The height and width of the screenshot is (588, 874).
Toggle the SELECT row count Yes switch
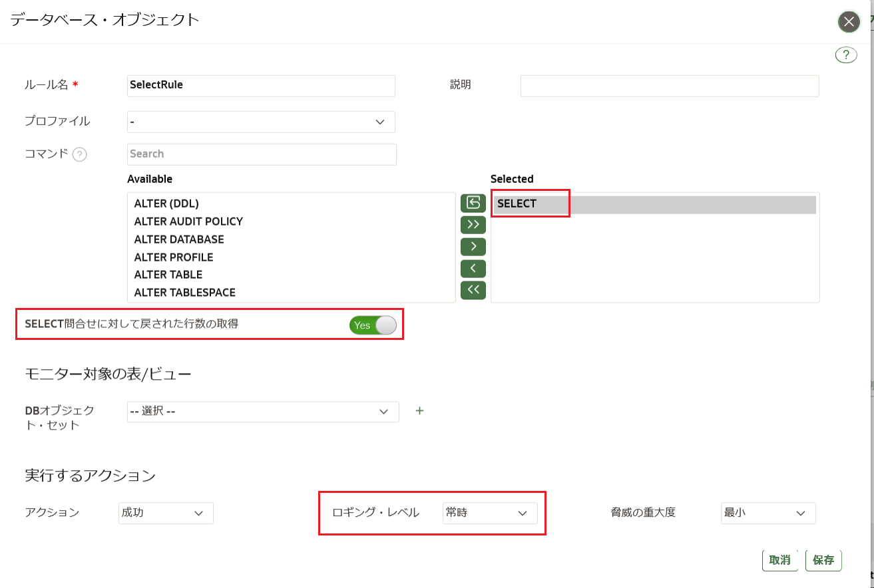click(373, 325)
